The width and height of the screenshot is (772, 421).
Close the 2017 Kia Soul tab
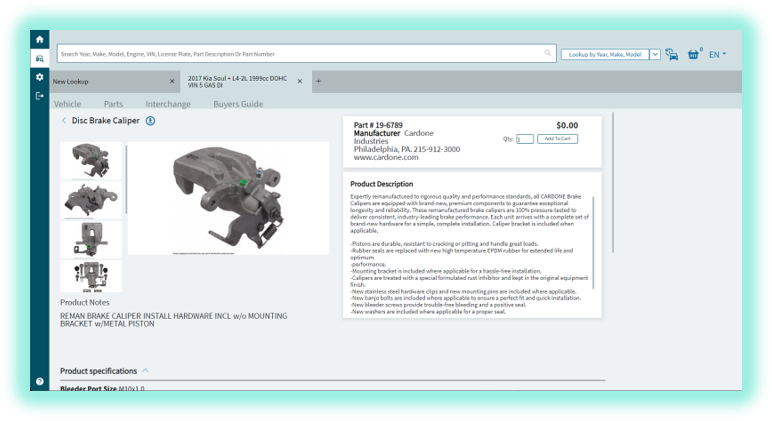[299, 81]
